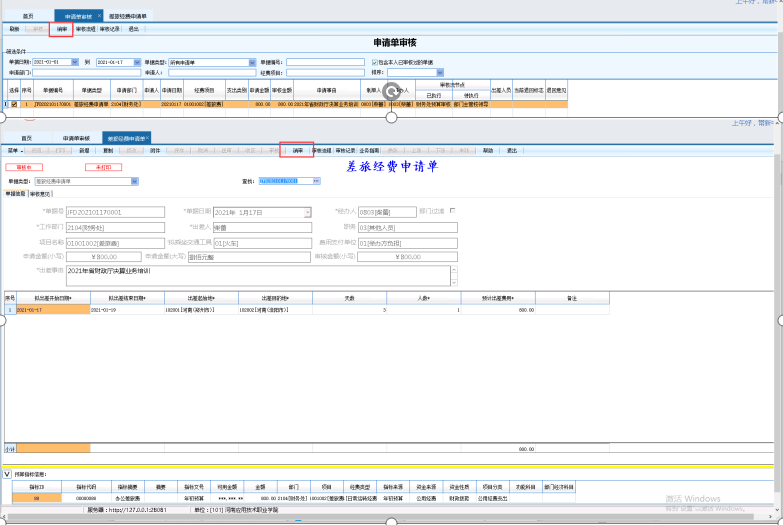Expand the form 单据类型 dropdown 差旅经费申请单

click(x=134, y=181)
